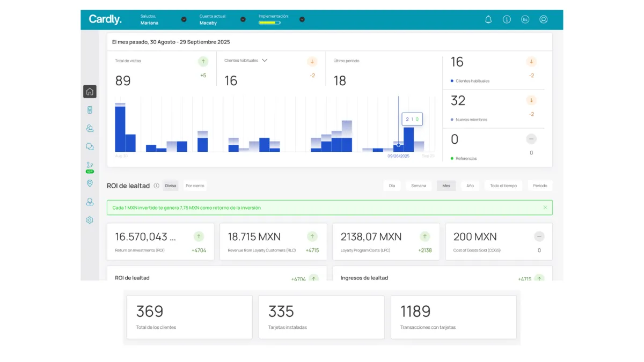Click the Implementación progress bar
Screen dimensions: 644x362
pos(269,23)
